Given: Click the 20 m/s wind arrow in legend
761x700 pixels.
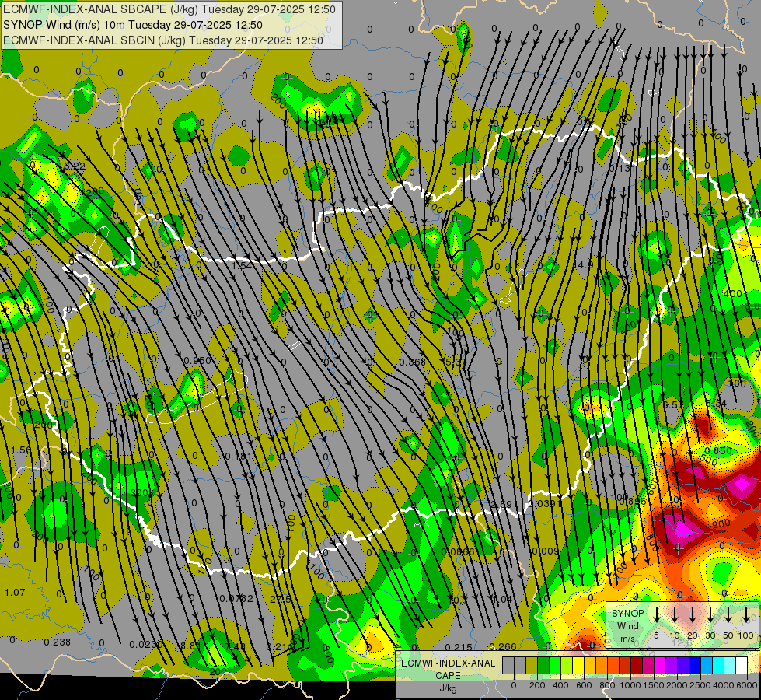Looking at the screenshot, I should 693,614.
